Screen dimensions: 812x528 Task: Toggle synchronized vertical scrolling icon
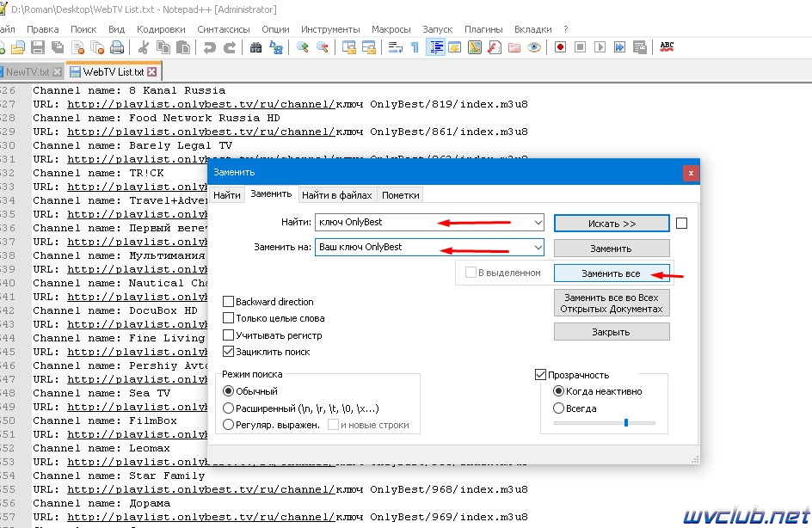point(349,47)
